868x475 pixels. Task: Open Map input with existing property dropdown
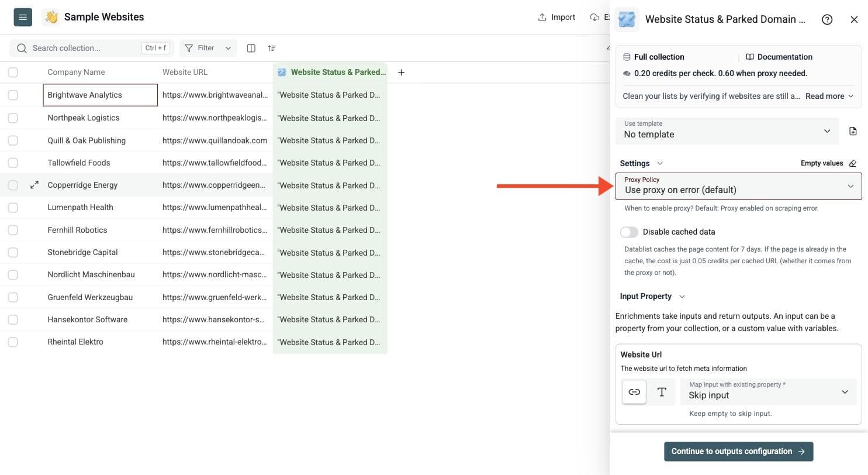point(769,392)
